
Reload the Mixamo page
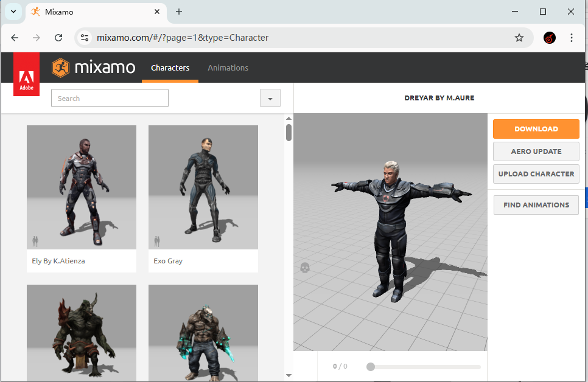point(58,38)
